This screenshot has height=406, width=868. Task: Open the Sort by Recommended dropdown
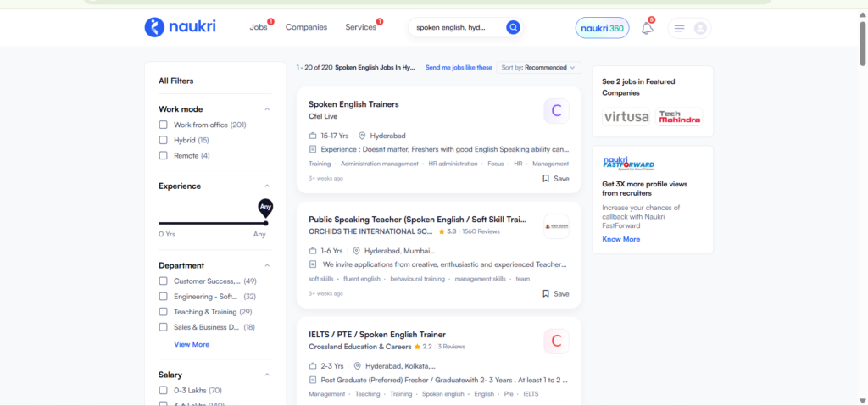(538, 68)
